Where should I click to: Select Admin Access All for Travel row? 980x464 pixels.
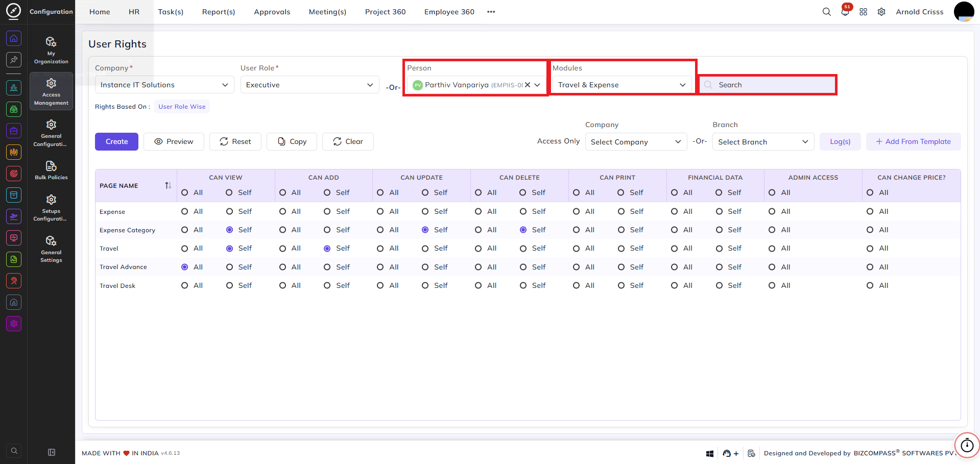point(772,249)
